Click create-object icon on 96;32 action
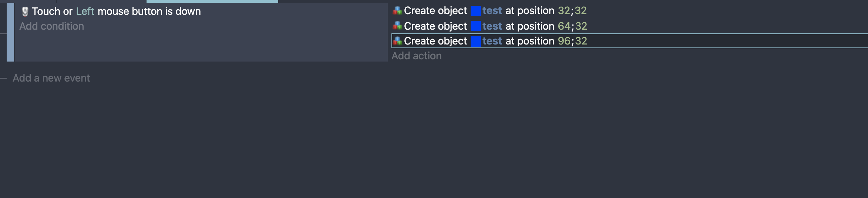The height and width of the screenshot is (198, 868). click(397, 41)
